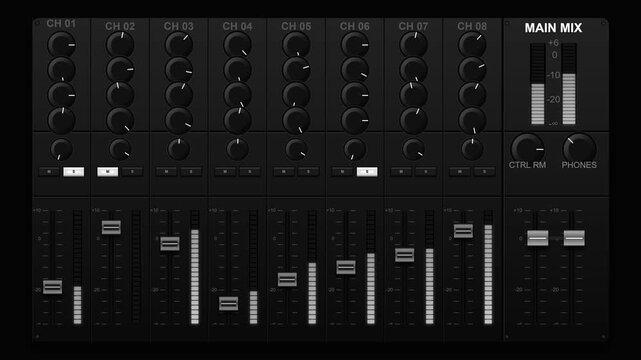Screen dimensions: 641x360
Task: Click CH 08's small pan knob above M/S
Action: click(x=472, y=149)
